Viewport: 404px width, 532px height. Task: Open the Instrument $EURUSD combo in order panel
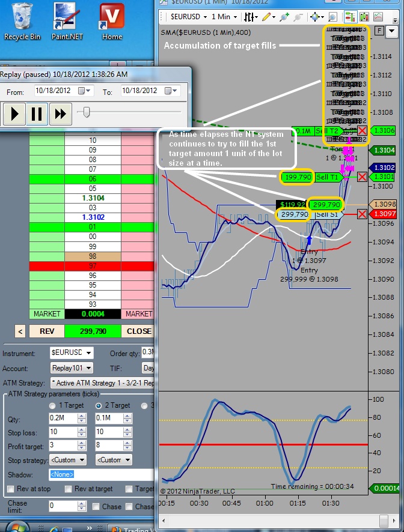point(72,353)
